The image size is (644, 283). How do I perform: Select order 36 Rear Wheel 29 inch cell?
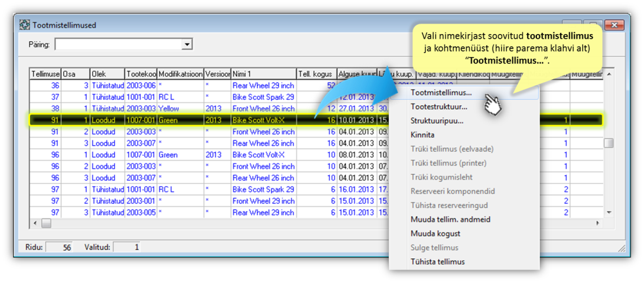(263, 86)
